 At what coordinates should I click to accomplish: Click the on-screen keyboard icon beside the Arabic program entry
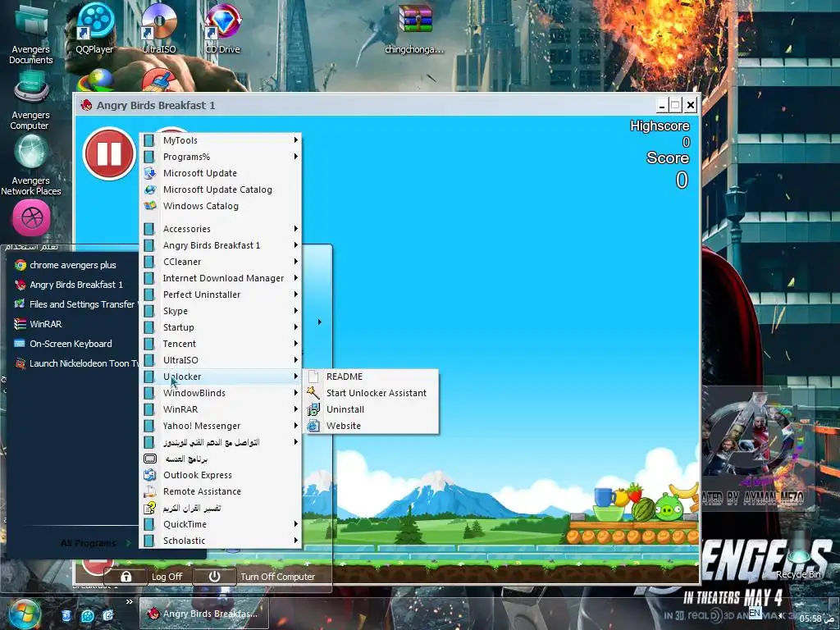point(150,459)
